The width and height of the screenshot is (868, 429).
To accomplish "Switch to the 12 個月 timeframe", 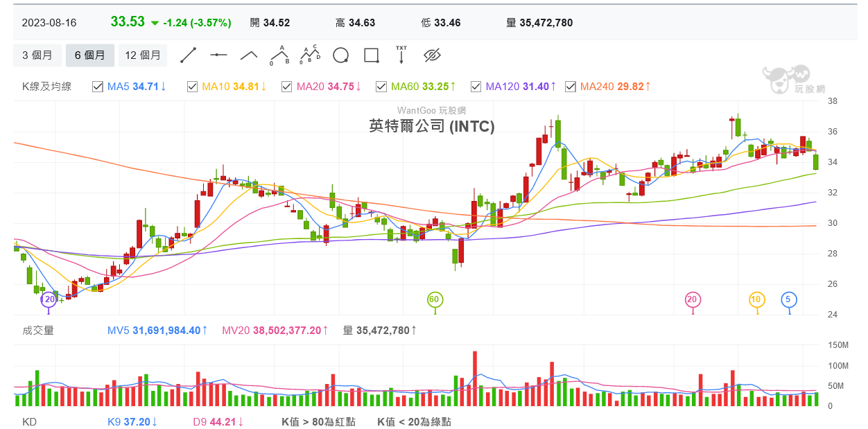I will [144, 55].
